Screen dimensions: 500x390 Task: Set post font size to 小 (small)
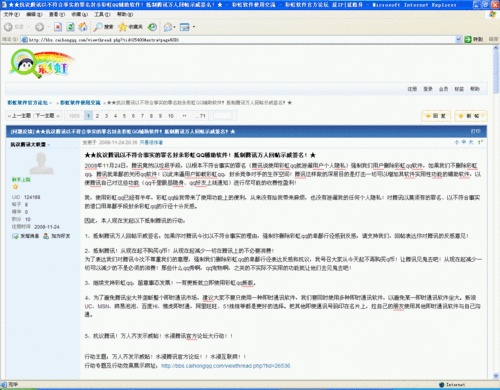pos(457,142)
